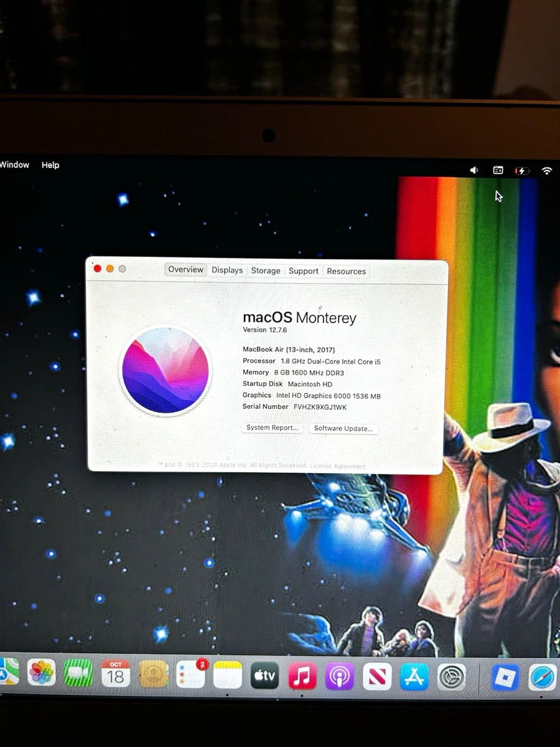
Task: Open Photos from the Dock
Action: [x=42, y=673]
